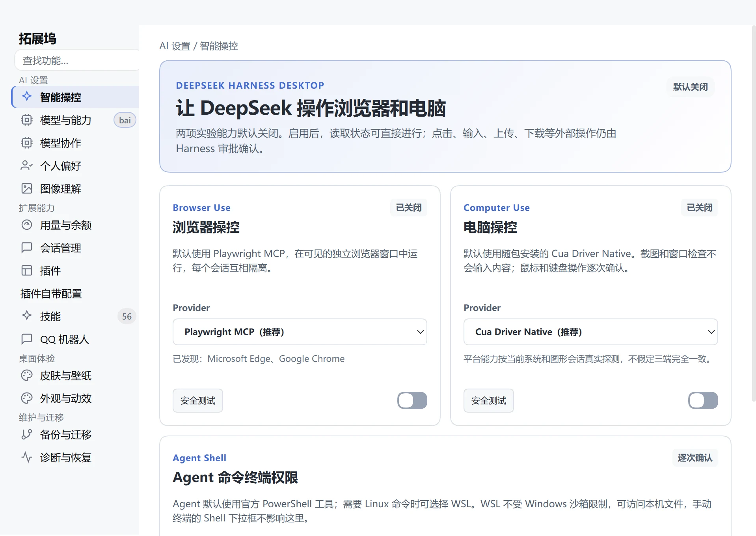
Task: Click the chat bubble icon beside 会话管理
Action: (27, 248)
